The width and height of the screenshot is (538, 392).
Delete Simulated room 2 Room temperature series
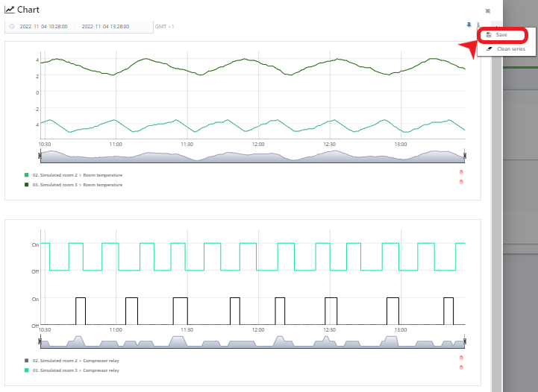pos(461,172)
